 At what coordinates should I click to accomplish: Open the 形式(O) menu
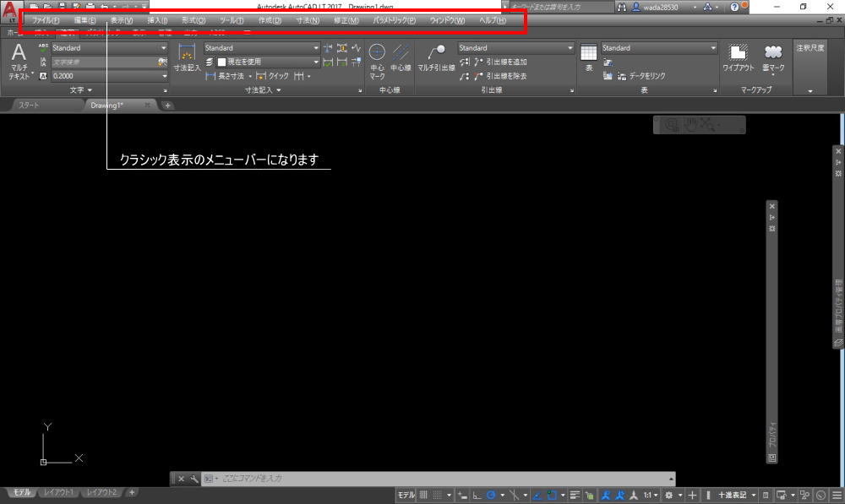(x=194, y=20)
